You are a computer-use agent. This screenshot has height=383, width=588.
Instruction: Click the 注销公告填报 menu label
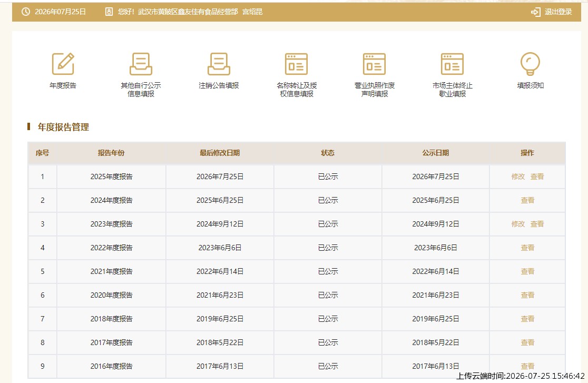(x=219, y=85)
